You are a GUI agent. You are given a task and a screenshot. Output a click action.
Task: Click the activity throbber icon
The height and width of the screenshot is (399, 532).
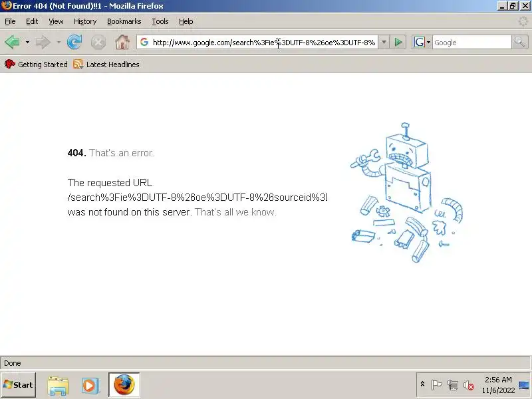coord(523,21)
